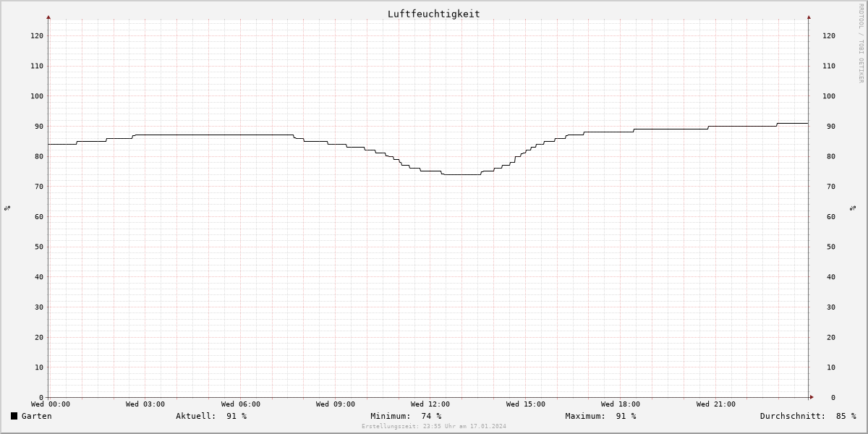The image size is (868, 434).
Task: Click the 30 label on right axis
Action: coord(831,307)
